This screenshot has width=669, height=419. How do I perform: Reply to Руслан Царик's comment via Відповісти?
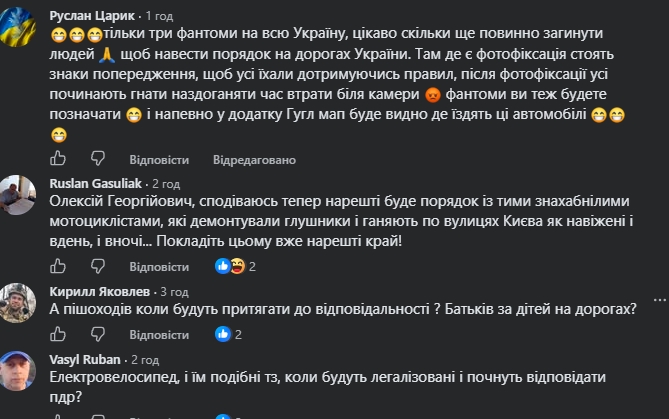[x=159, y=160]
